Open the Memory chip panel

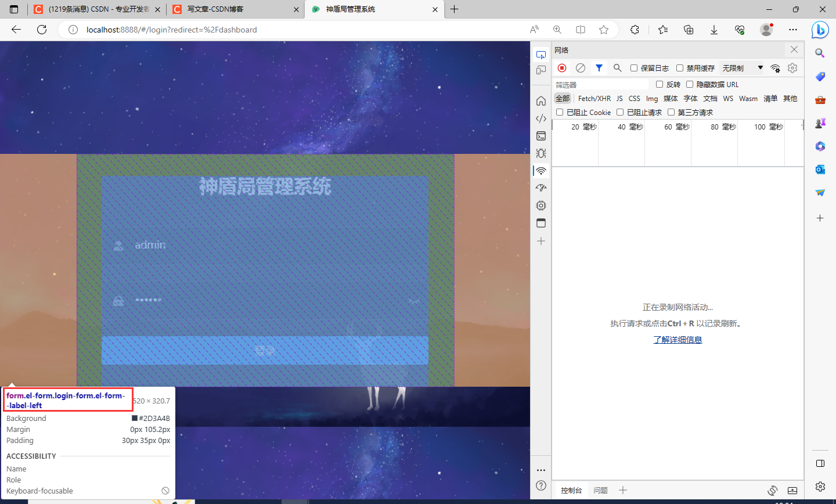(541, 206)
